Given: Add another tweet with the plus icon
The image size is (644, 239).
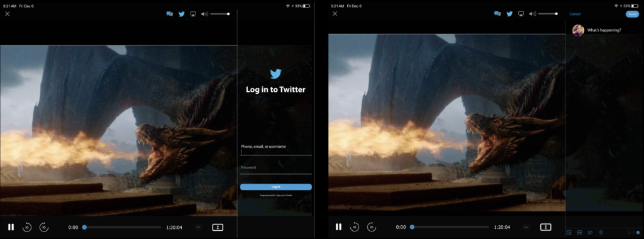Looking at the screenshot, I should point(638,233).
